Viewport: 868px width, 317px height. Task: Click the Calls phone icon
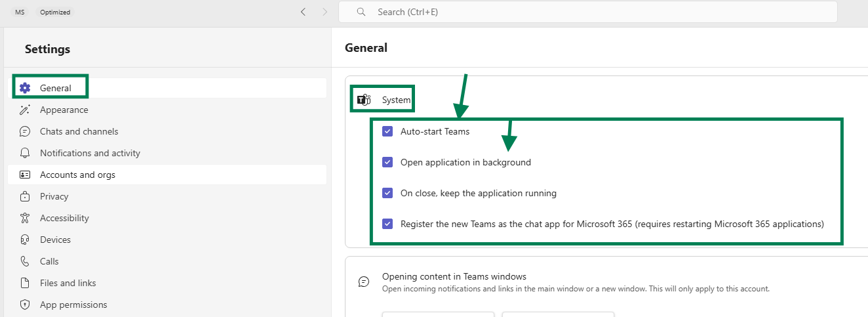coord(25,261)
